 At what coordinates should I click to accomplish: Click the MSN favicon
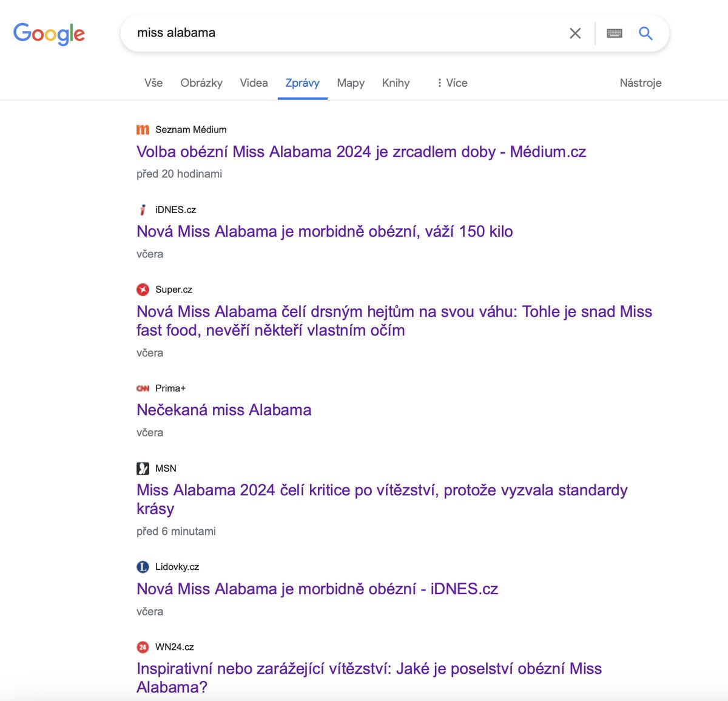143,468
